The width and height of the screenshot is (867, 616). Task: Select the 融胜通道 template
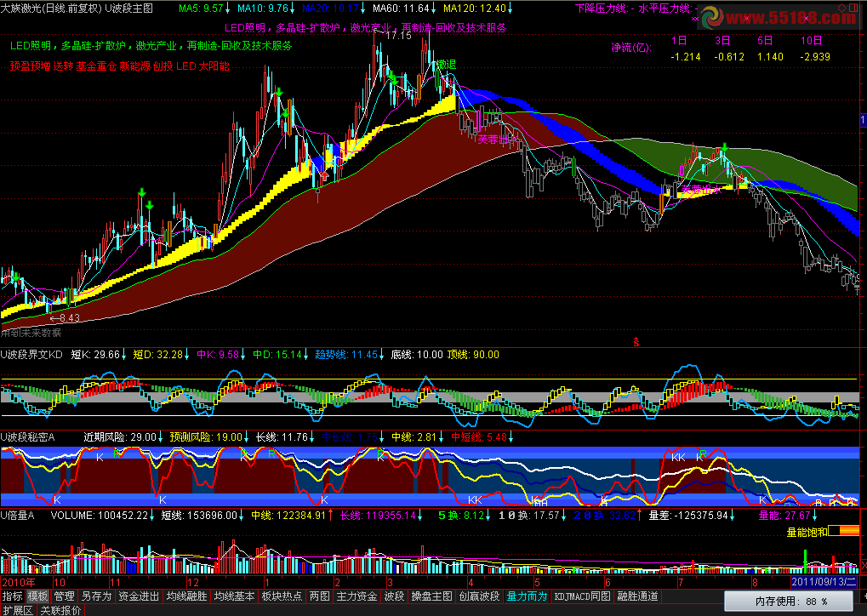[x=638, y=596]
